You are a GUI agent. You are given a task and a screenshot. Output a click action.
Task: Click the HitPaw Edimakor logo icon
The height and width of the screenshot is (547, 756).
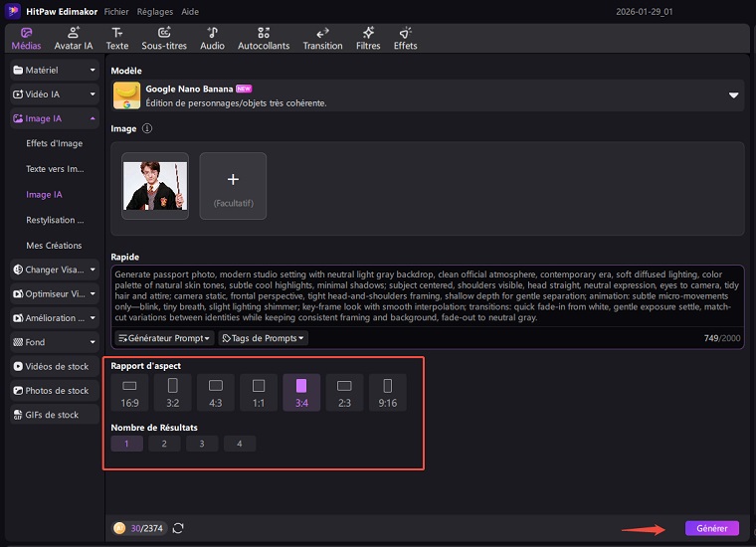tap(13, 11)
